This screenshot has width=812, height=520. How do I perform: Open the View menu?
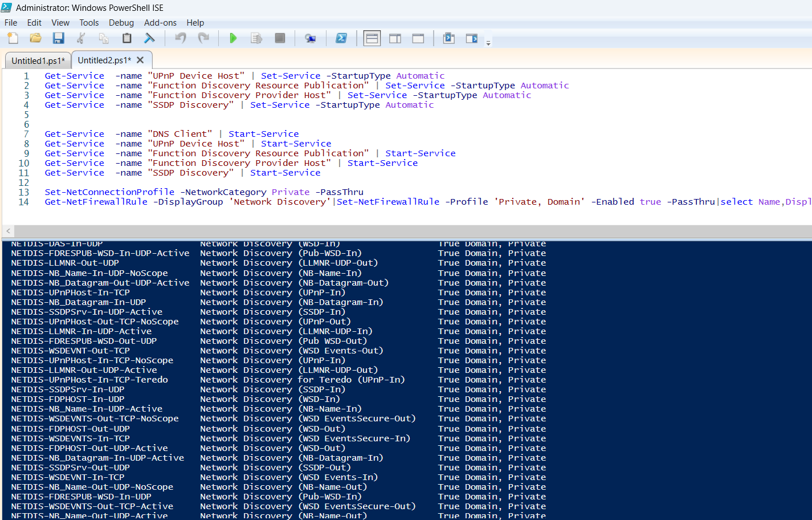(60, 23)
